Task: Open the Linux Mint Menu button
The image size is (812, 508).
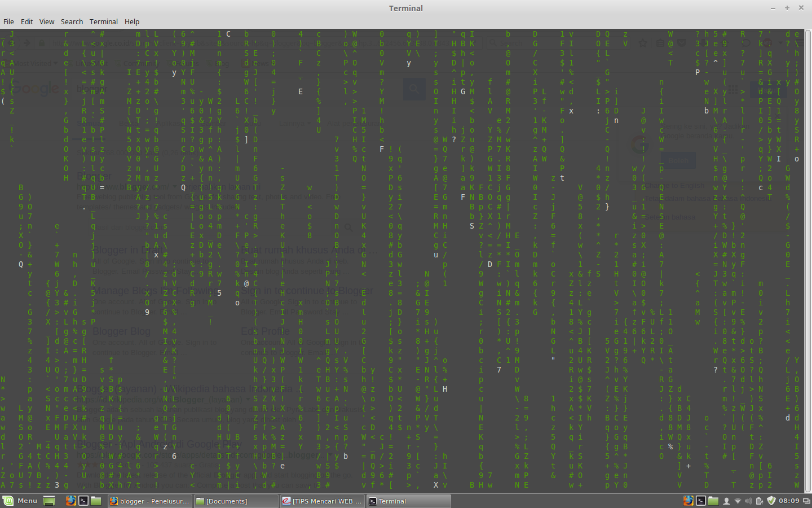Action: (20, 501)
